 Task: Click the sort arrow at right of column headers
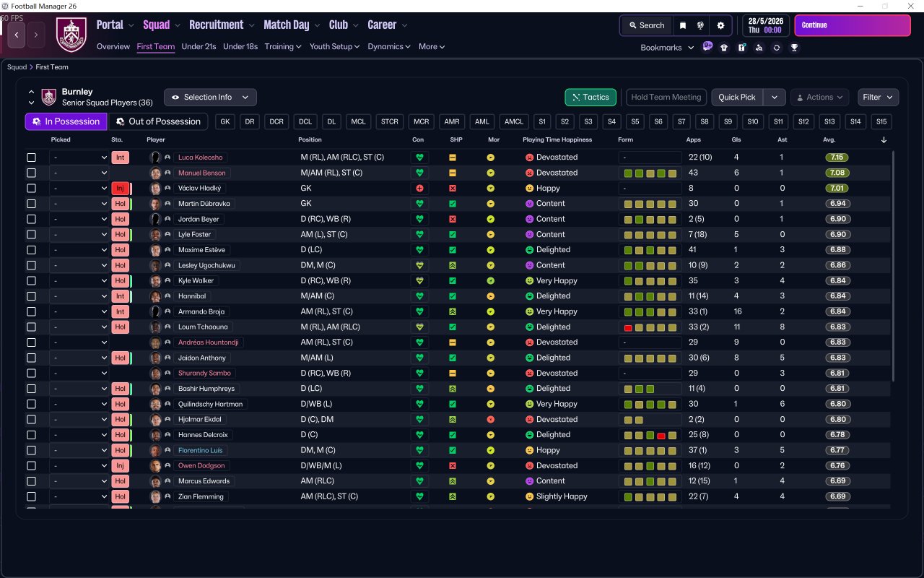[884, 139]
